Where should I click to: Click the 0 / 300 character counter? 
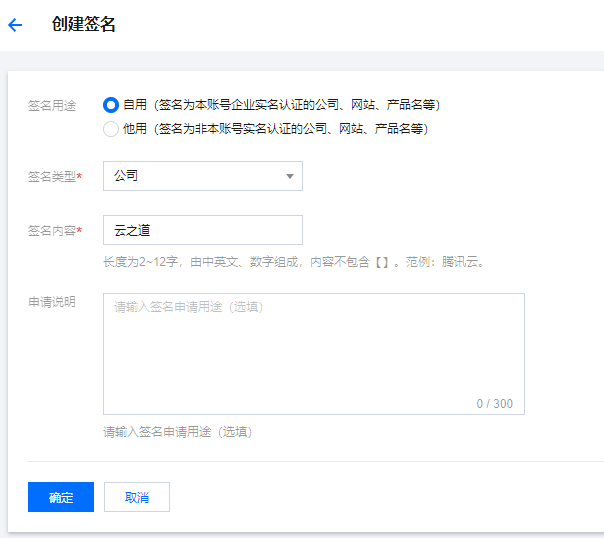(x=494, y=404)
